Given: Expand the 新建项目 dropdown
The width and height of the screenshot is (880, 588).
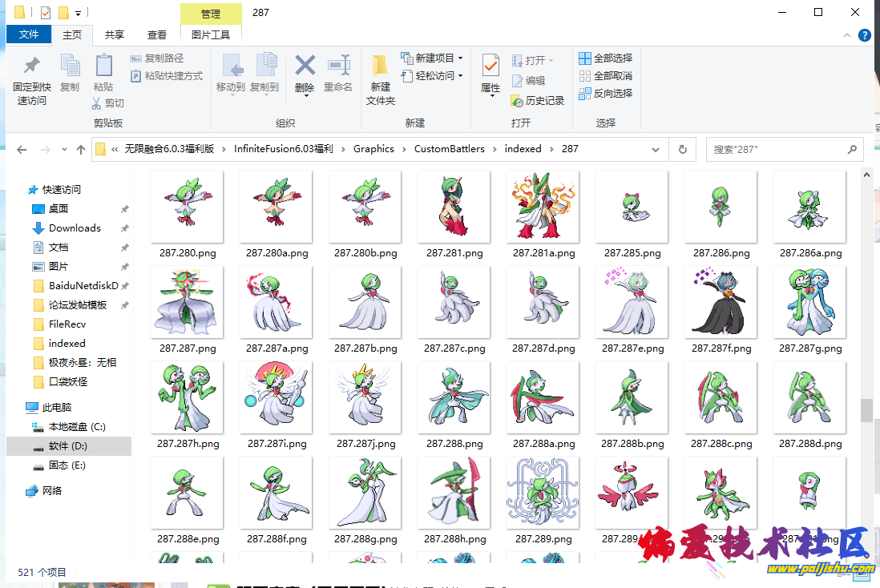Looking at the screenshot, I should pyautogui.click(x=460, y=58).
